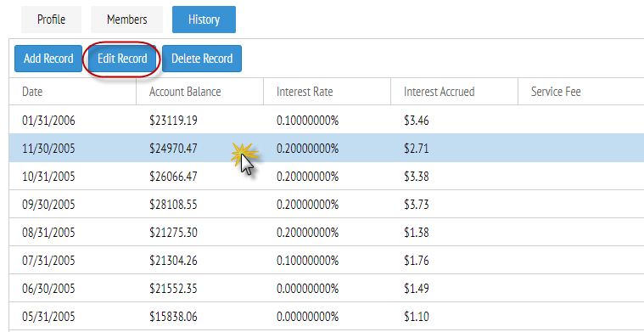
Task: Click the interest rate in the 01/31/2006 row
Action: tap(308, 121)
